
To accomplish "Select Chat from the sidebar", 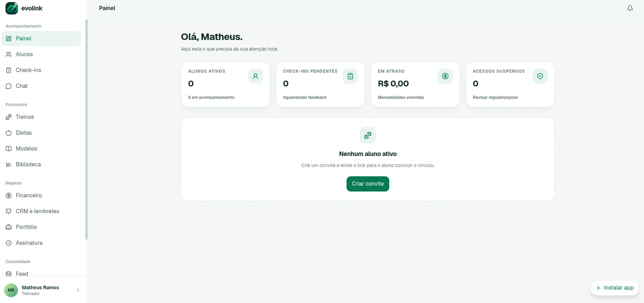I will [x=41, y=86].
